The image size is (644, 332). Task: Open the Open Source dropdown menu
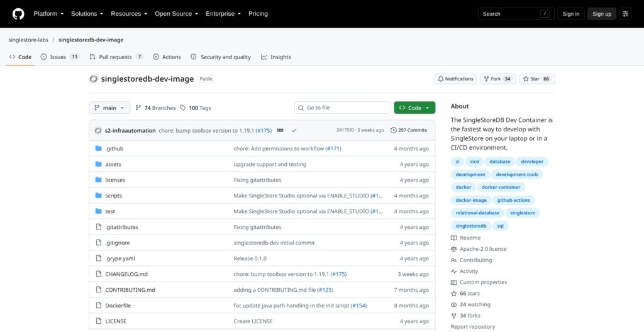click(x=176, y=14)
